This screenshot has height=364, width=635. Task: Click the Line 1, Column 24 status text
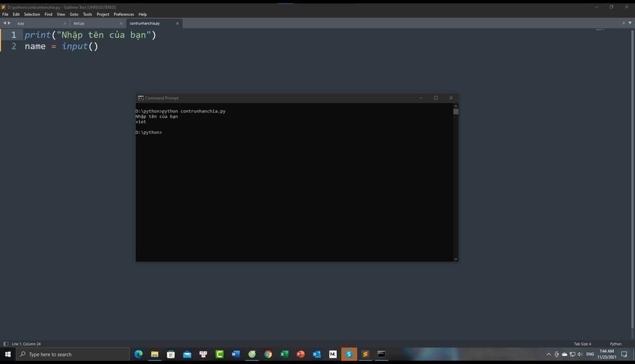click(26, 344)
